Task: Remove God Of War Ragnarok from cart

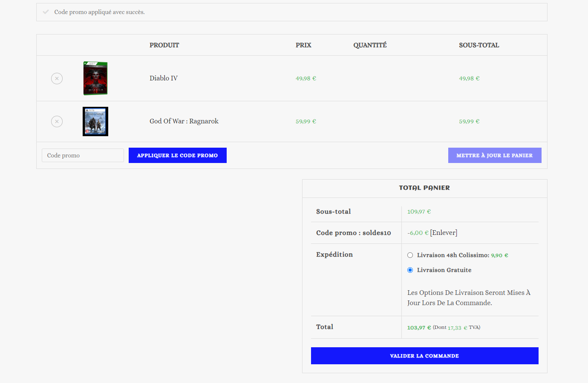Action: click(57, 121)
